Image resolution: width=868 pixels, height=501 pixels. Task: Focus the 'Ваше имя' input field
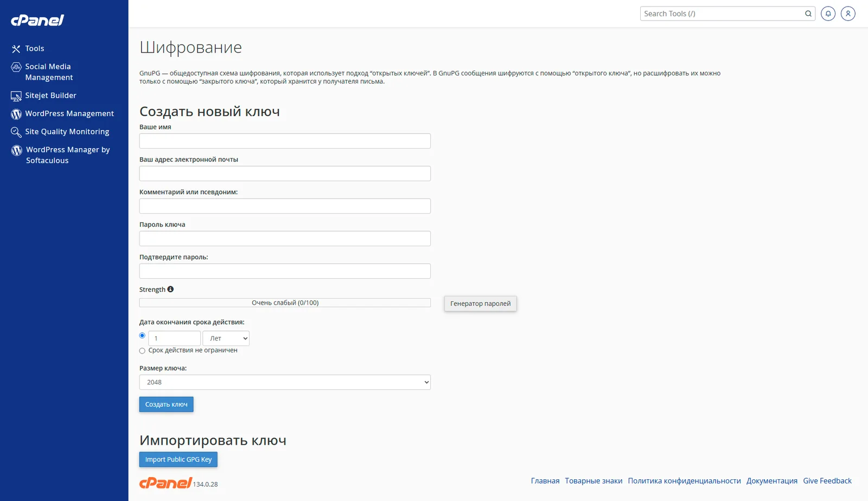[285, 141]
